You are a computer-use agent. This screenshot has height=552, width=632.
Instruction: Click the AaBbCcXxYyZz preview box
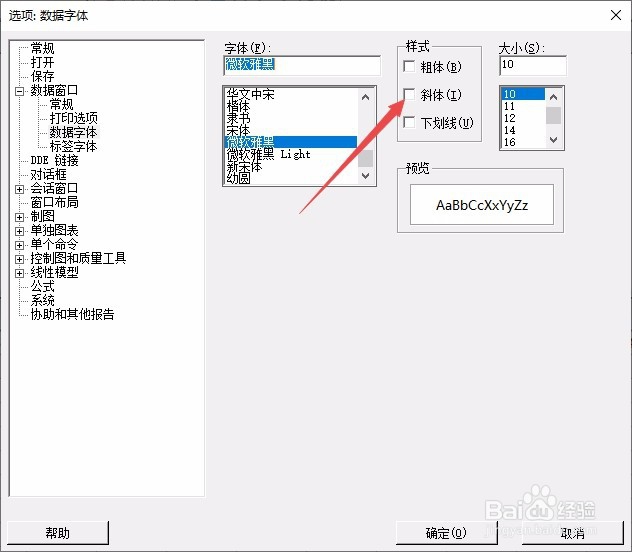click(482, 205)
